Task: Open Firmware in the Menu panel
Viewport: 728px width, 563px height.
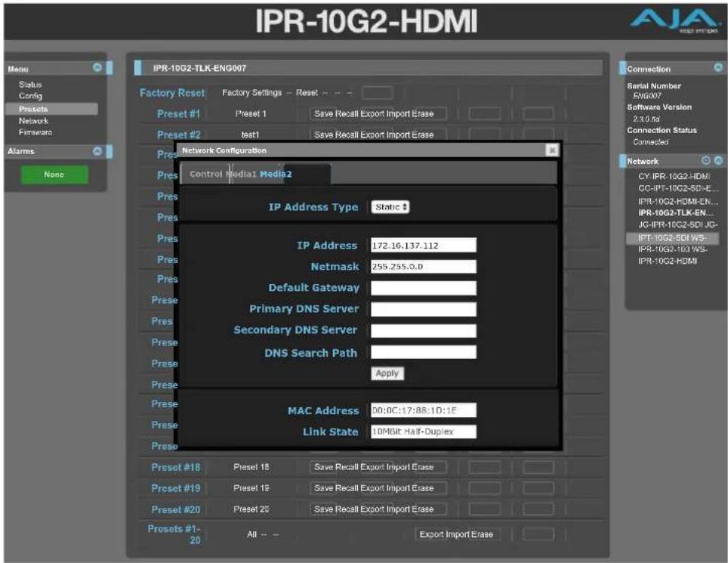Action: pyautogui.click(x=35, y=132)
